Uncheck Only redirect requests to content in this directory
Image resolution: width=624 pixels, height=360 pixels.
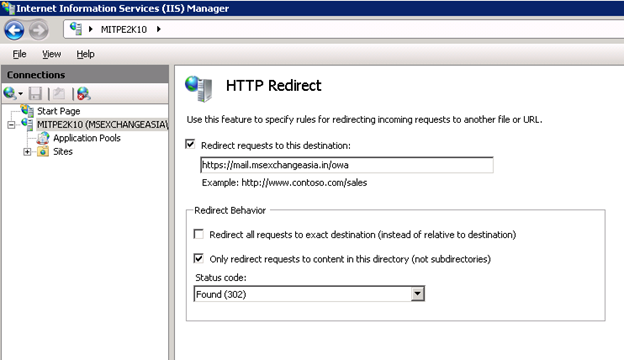[x=198, y=258]
